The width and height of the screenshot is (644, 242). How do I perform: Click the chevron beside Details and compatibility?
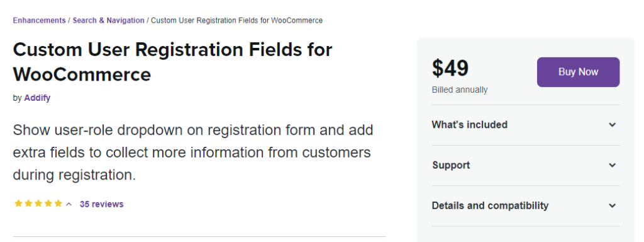(613, 205)
